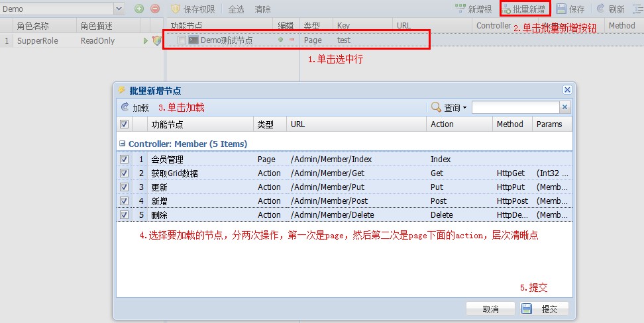Open the 查询 dropdown menu
Image resolution: width=644 pixels, height=323 pixels.
pyautogui.click(x=449, y=107)
